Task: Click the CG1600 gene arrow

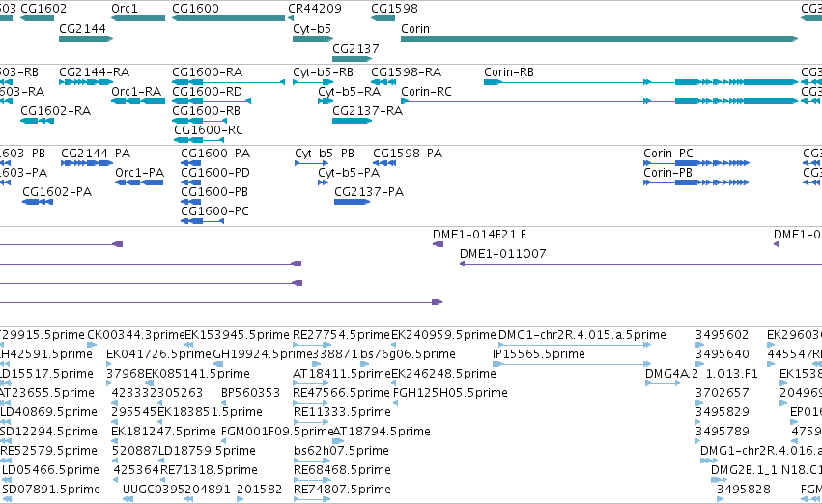Action: coord(229,18)
